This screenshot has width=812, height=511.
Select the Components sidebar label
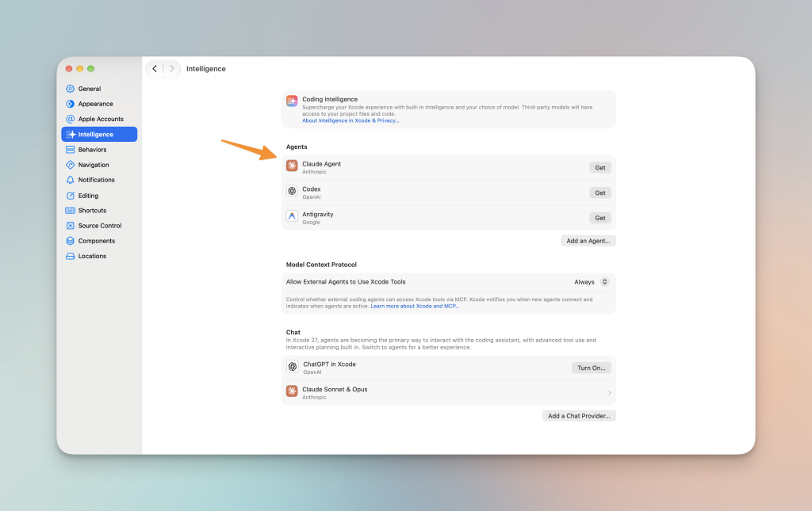[96, 241]
